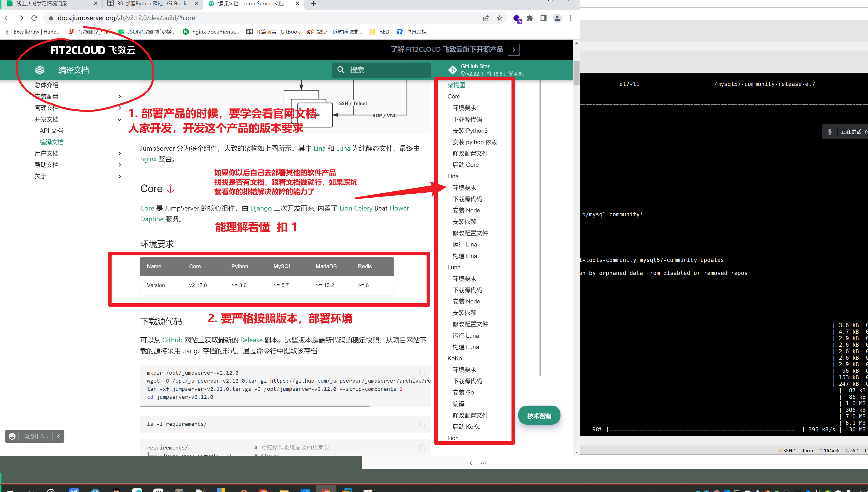Jump to 架构图 in the table of contents
Screen dimensions: 868x492
coord(456,85)
